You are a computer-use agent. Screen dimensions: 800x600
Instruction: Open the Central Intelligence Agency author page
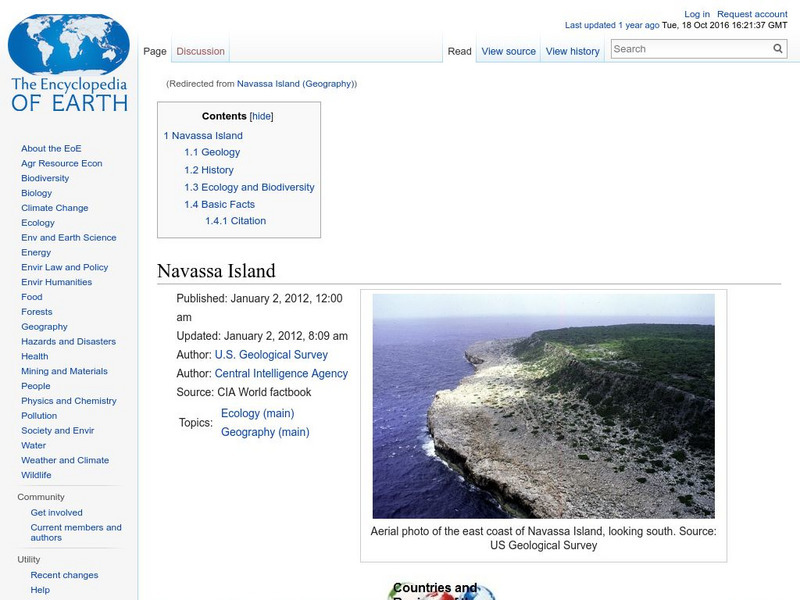(282, 373)
